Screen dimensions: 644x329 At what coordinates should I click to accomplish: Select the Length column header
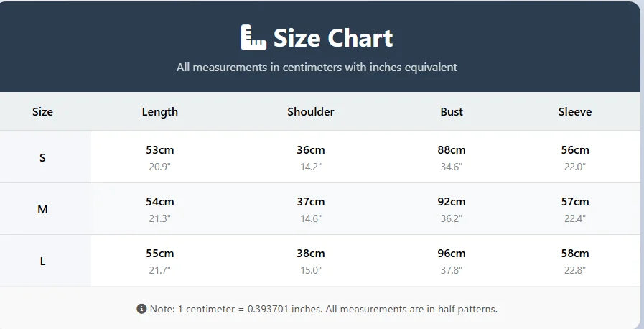[x=160, y=112]
